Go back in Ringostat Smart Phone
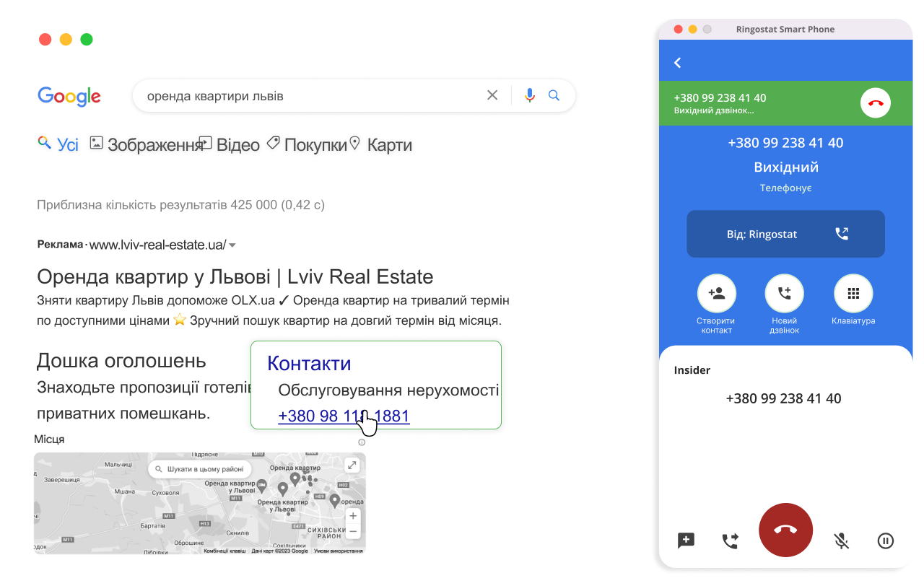The width and height of the screenshot is (924, 586). [677, 63]
